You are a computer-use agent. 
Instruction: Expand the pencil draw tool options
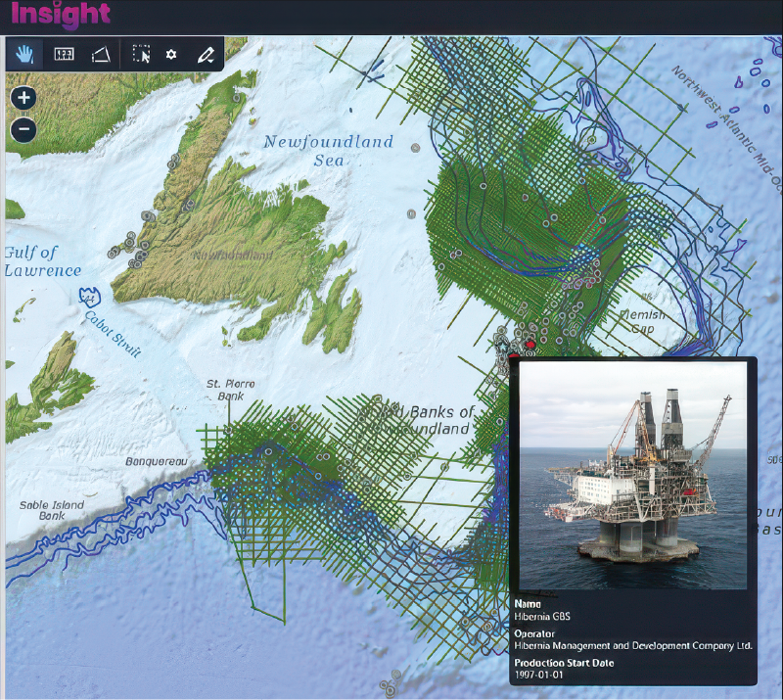click(x=205, y=55)
